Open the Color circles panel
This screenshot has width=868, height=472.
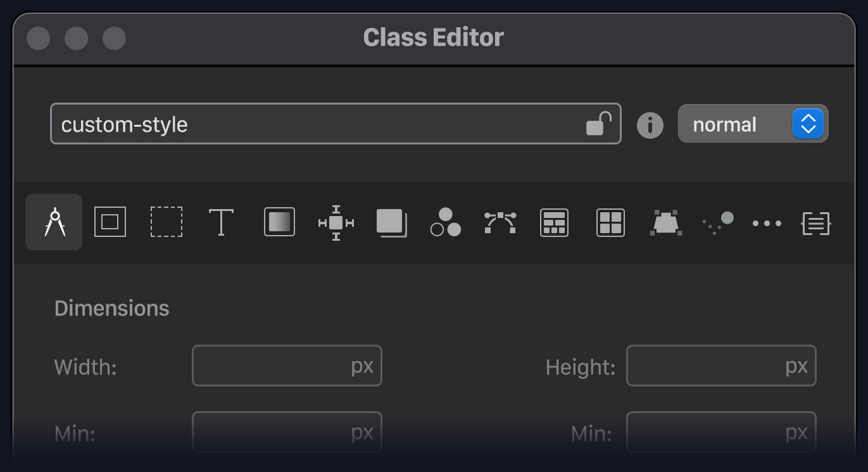(x=444, y=222)
